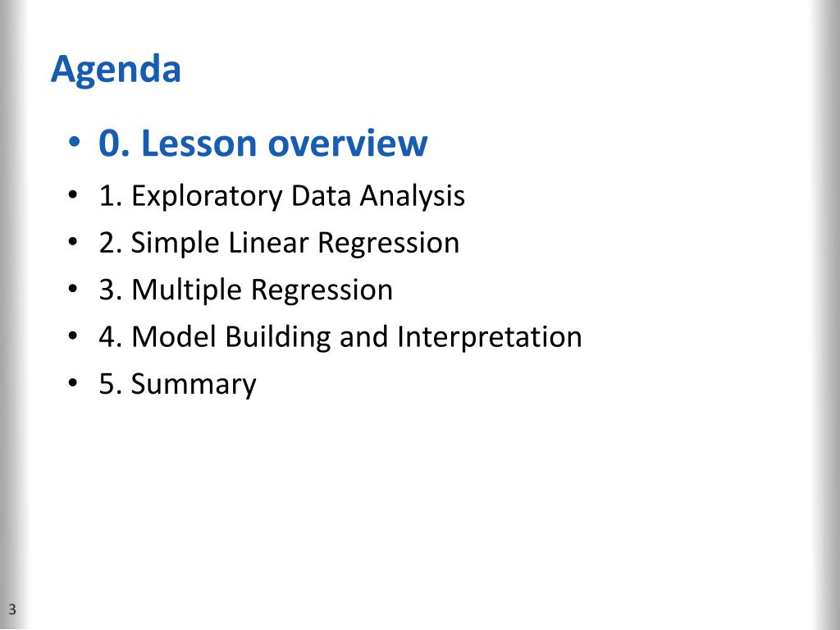
Task: Select the 3. Multiple Regression entry
Action: pos(246,290)
